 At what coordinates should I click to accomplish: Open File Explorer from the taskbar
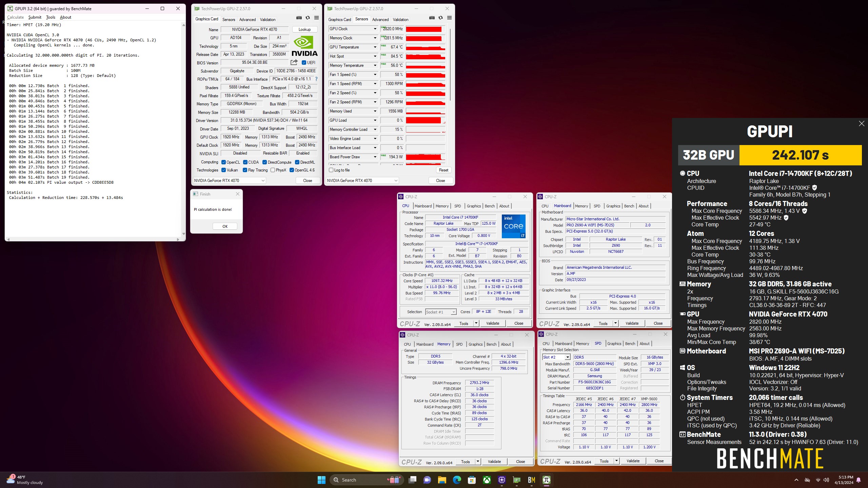442,480
